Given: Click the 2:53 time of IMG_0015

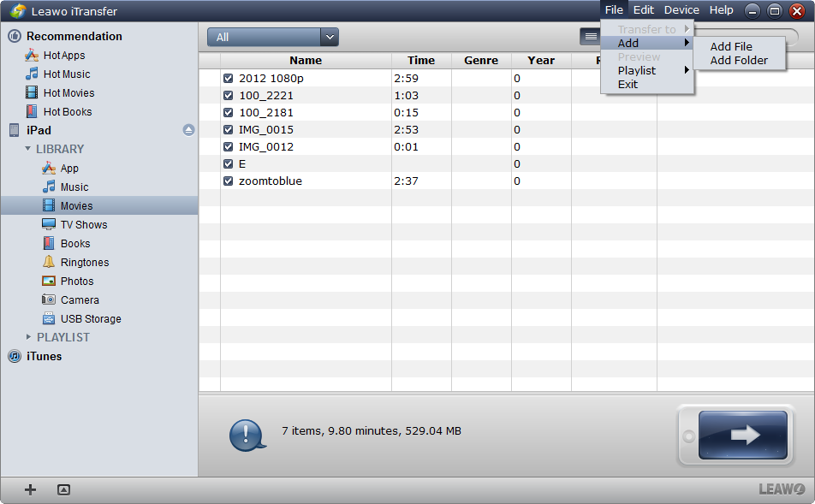Looking at the screenshot, I should pyautogui.click(x=406, y=130).
